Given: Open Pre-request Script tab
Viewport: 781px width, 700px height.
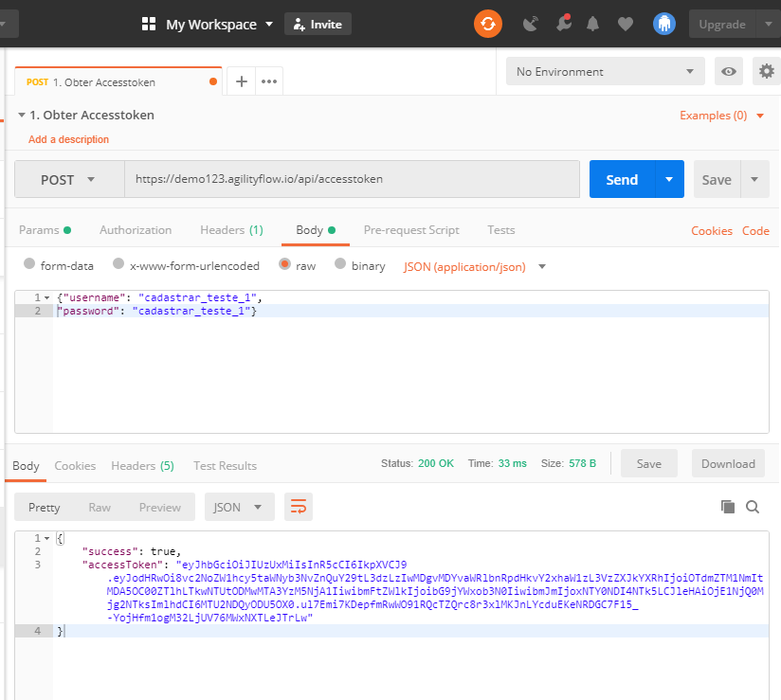Looking at the screenshot, I should click(411, 230).
